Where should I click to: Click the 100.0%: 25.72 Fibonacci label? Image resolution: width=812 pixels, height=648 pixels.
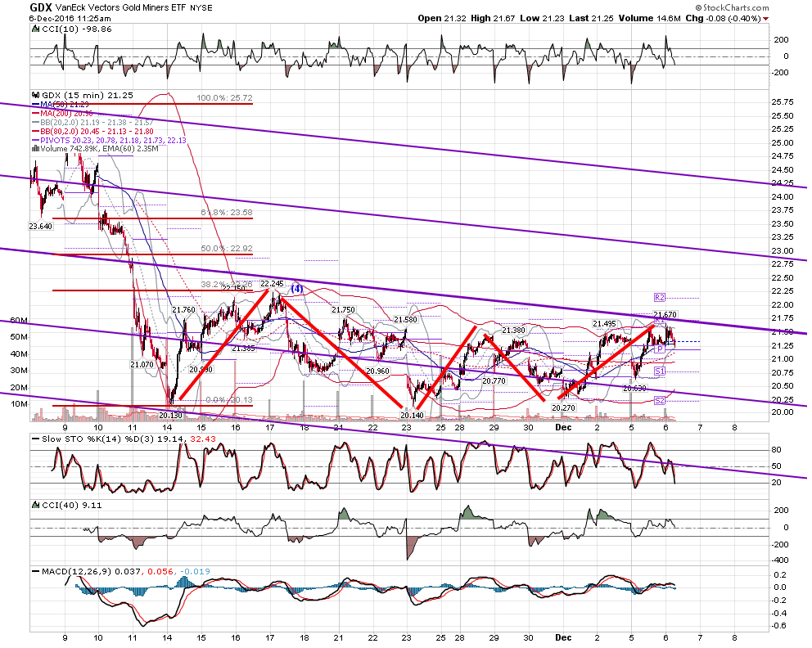point(225,98)
